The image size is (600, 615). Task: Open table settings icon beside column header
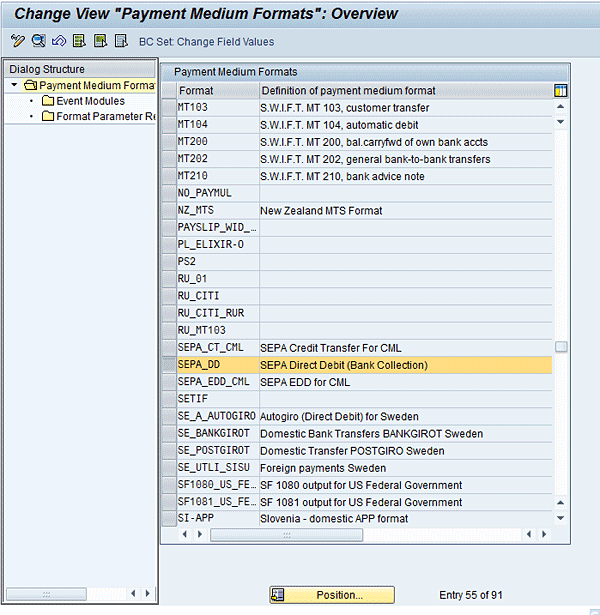tap(561, 91)
